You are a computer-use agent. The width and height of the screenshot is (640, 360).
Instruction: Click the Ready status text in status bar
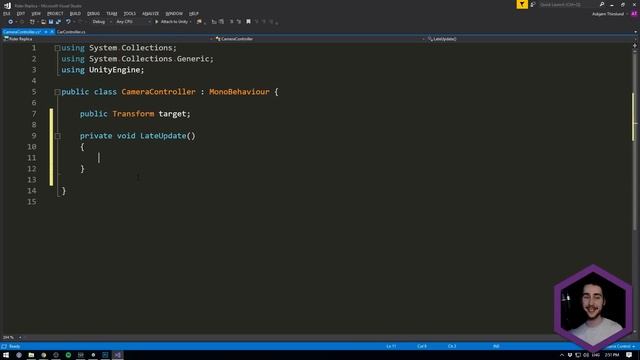coord(14,346)
